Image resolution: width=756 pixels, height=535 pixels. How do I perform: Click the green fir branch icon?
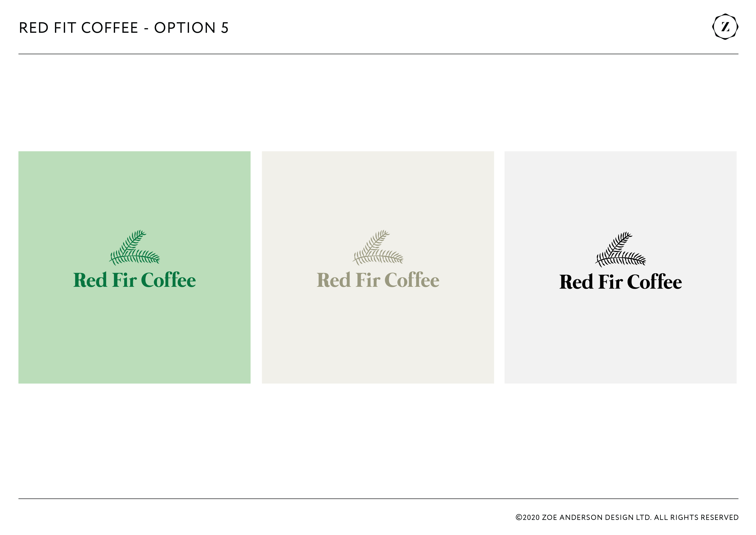[134, 248]
